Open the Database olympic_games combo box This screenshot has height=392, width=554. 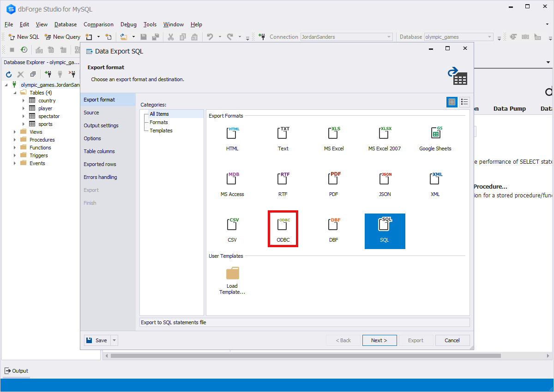(458, 37)
